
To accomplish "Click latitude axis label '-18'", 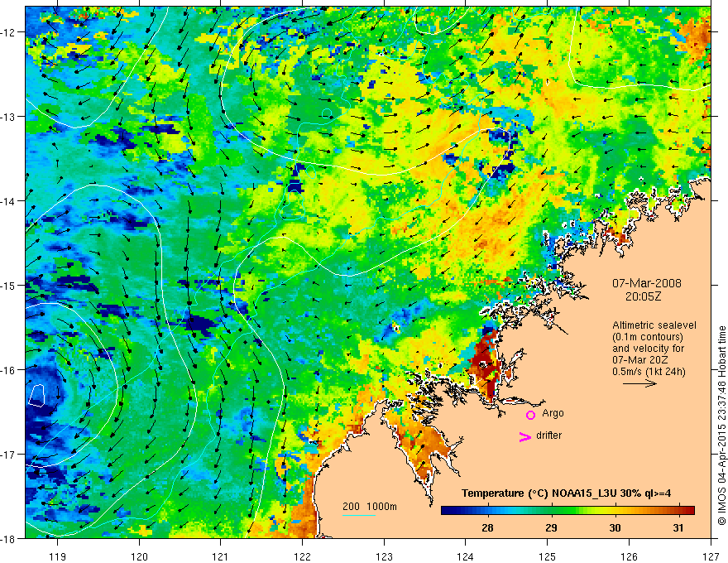I will pyautogui.click(x=10, y=539).
